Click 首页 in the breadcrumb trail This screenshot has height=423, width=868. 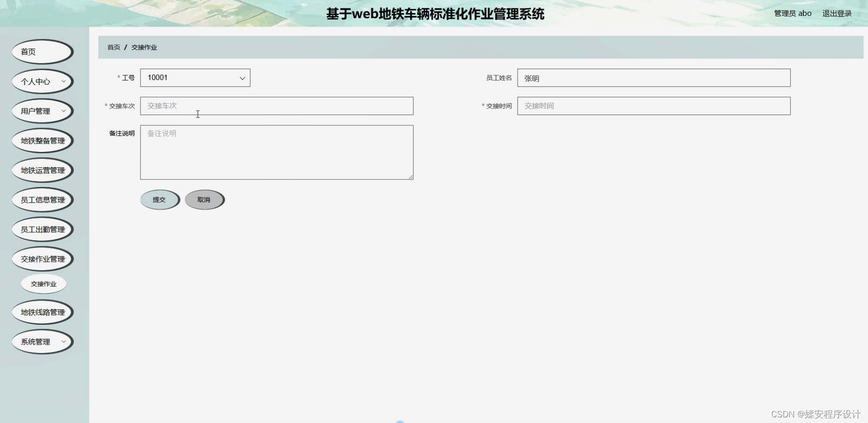pyautogui.click(x=113, y=47)
